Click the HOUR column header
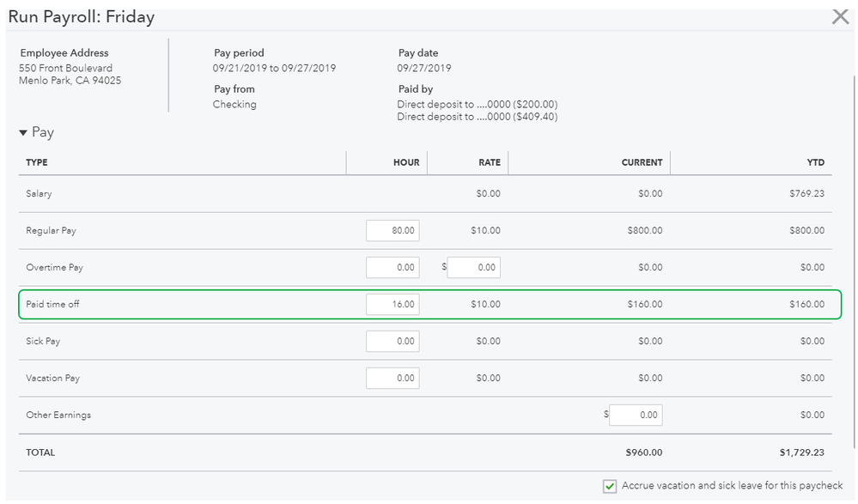 [406, 162]
